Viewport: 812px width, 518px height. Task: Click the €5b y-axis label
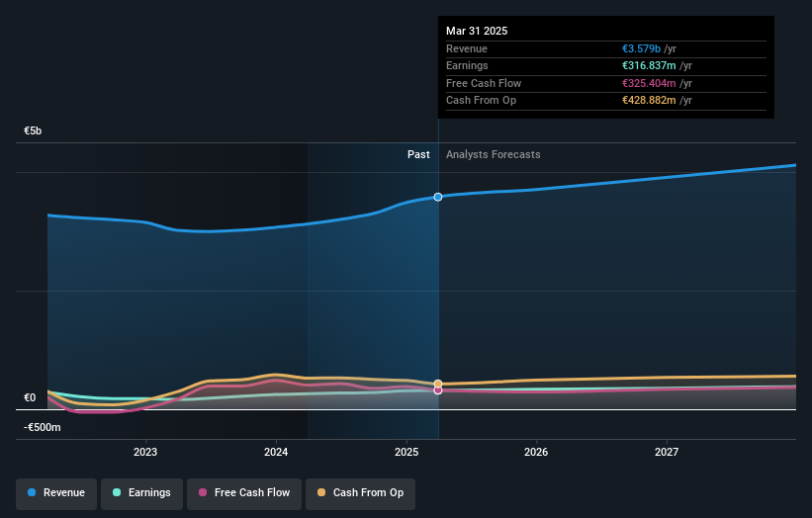tap(33, 130)
